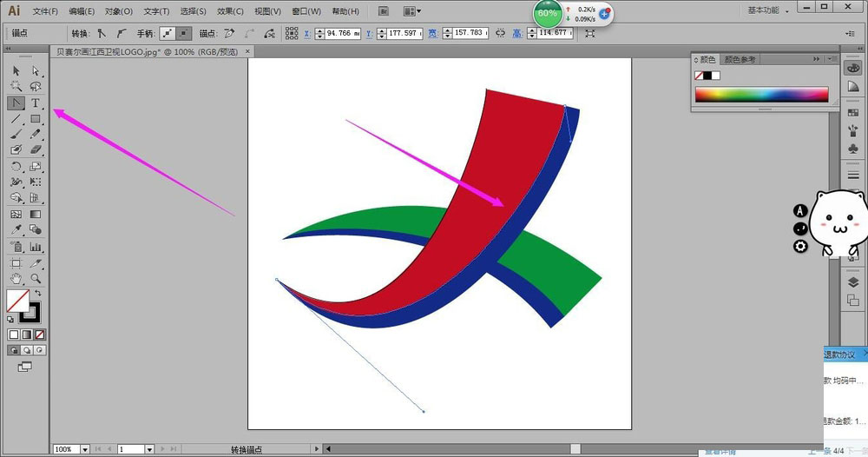This screenshot has height=457, width=868.
Task: Select the Magic Wand tool
Action: click(16, 86)
